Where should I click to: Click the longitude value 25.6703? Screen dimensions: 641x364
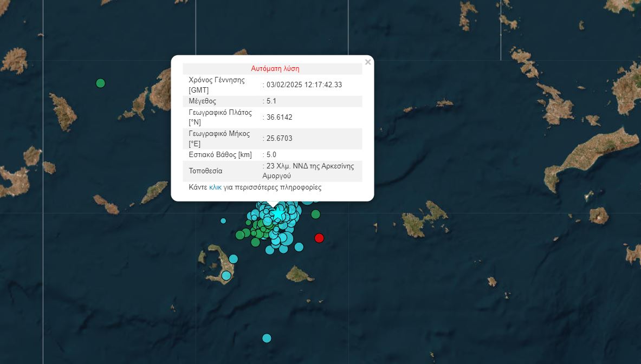click(279, 139)
